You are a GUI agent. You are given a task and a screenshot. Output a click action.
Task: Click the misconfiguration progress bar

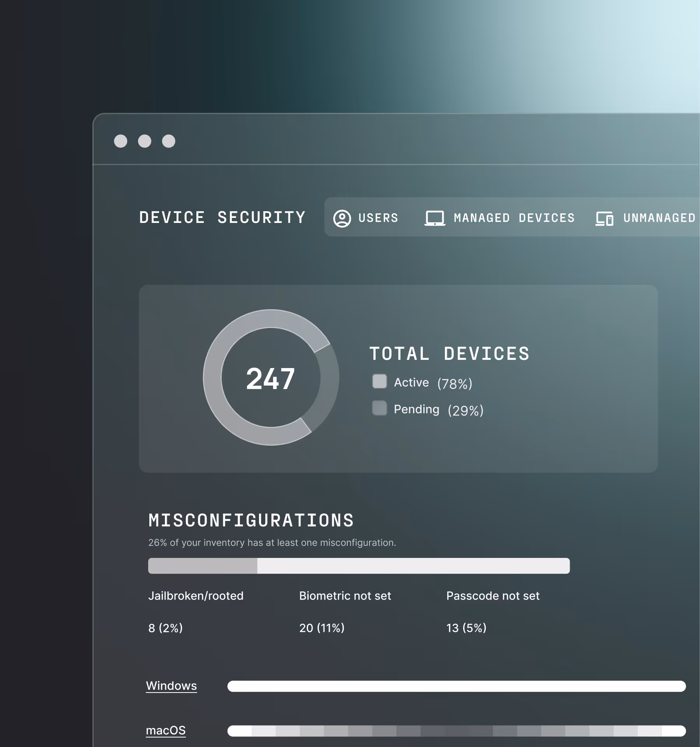359,566
